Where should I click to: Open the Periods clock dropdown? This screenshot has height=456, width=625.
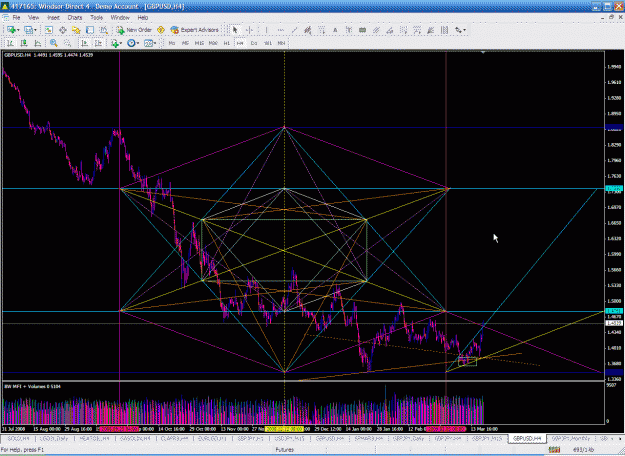133,43
